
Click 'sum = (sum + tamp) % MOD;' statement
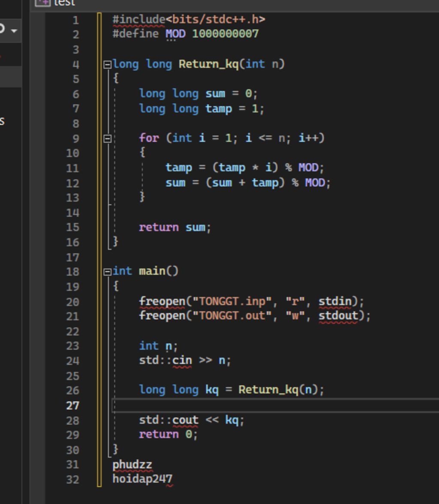[x=248, y=183]
